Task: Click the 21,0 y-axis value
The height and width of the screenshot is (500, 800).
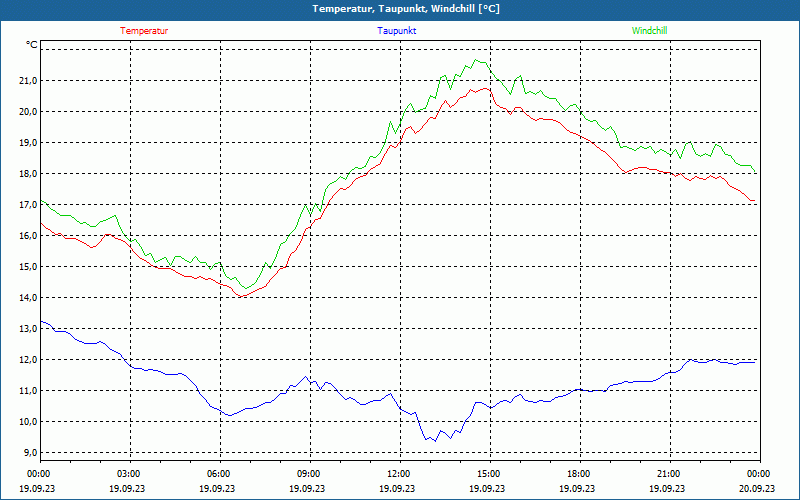Action: (x=29, y=81)
